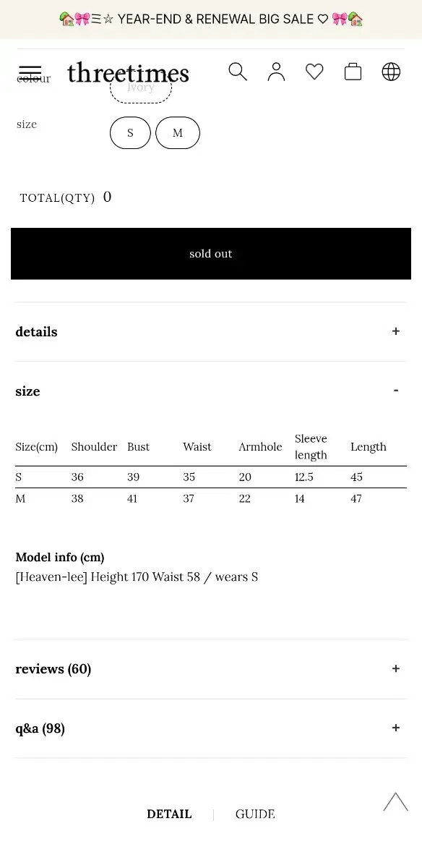Open the language globe icon
Viewport: 422px width, 868px height.
coord(391,72)
